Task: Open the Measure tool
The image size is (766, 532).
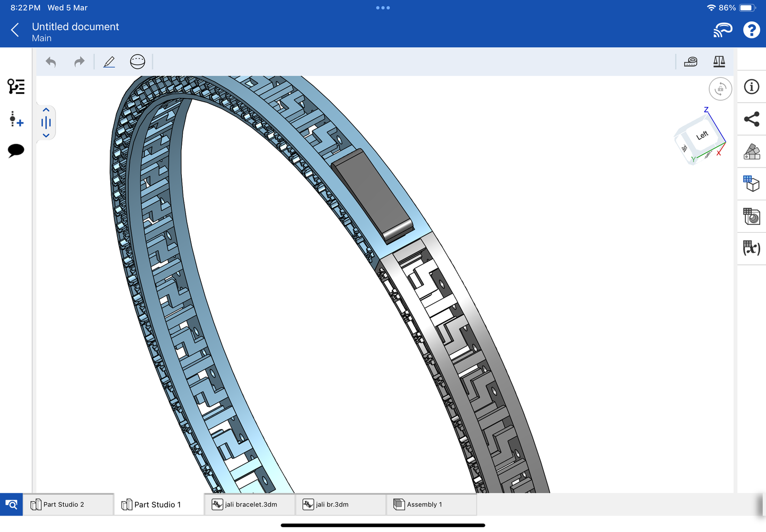Action: tap(690, 62)
